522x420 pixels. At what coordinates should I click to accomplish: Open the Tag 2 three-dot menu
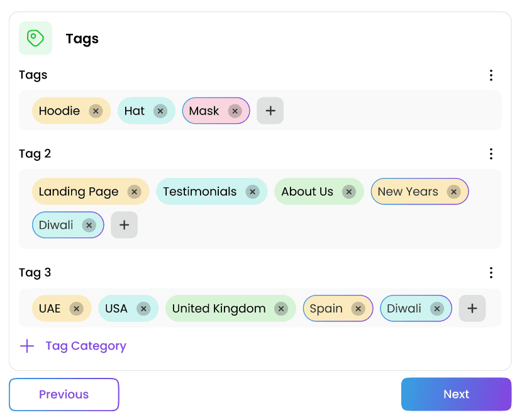491,154
